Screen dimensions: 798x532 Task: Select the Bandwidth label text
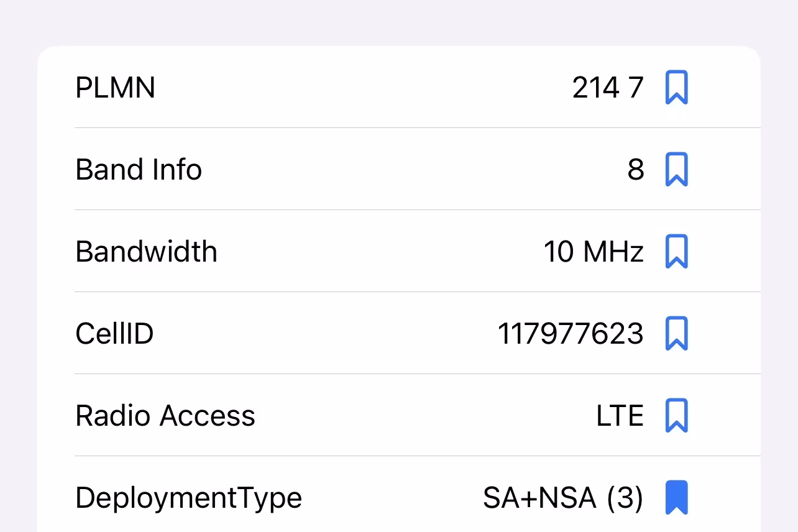147,252
